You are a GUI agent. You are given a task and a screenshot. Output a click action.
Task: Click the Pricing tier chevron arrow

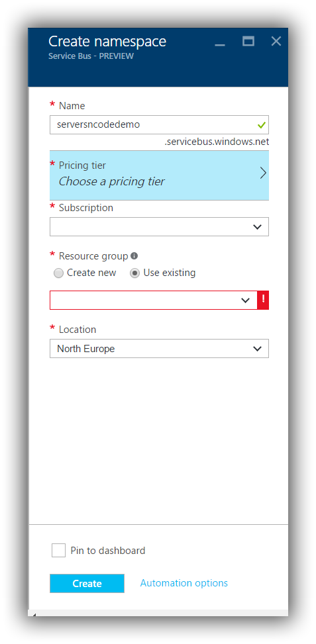263,173
